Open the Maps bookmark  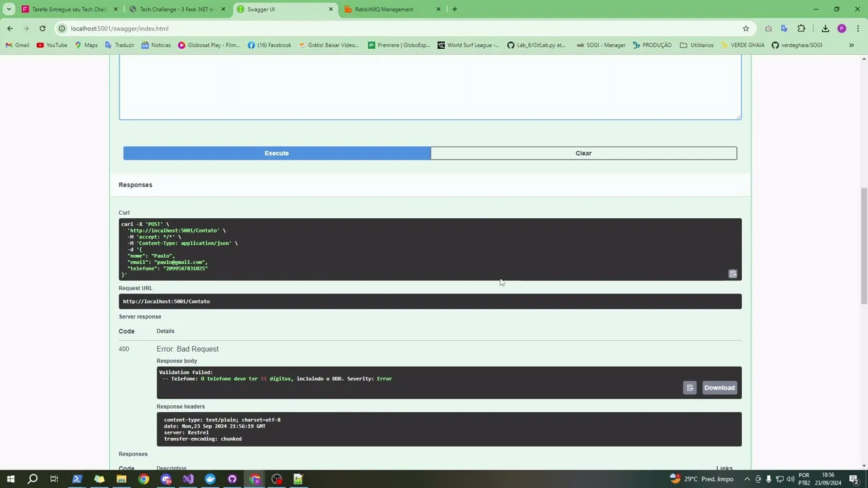click(86, 45)
